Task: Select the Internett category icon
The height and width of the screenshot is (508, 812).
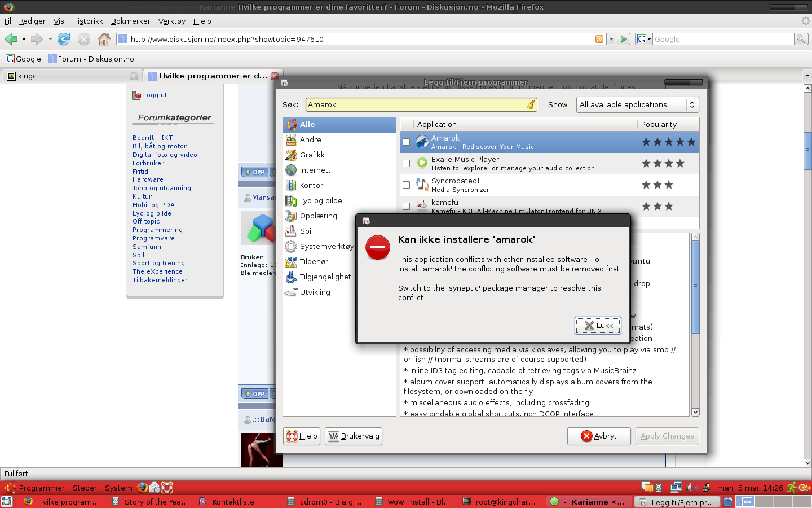Action: pos(291,170)
